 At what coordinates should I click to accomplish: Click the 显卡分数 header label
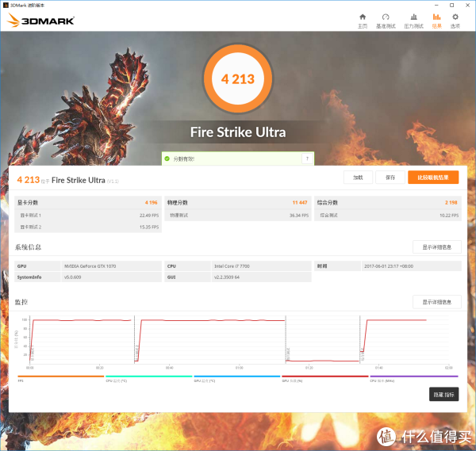click(x=28, y=202)
